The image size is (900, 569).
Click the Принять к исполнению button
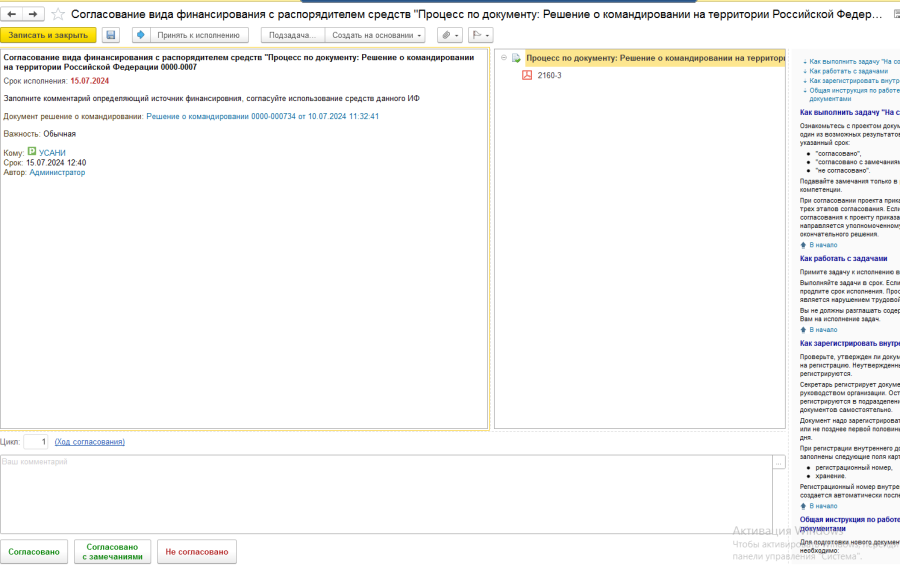197,35
